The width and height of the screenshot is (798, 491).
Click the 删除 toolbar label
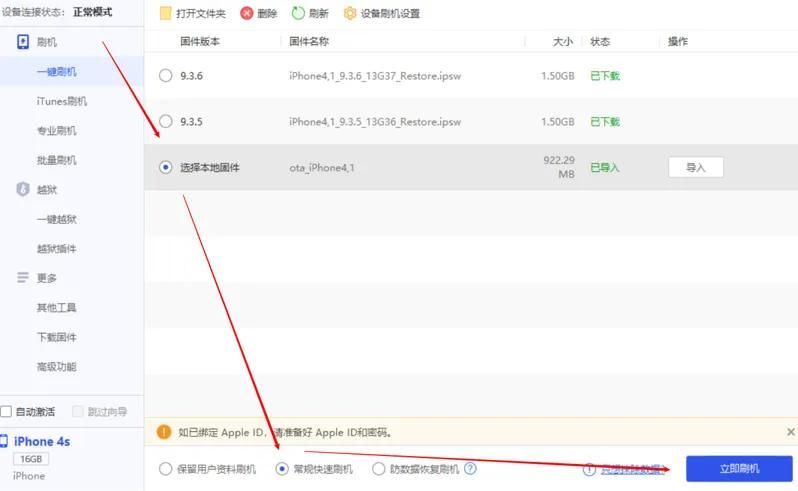tap(267, 14)
